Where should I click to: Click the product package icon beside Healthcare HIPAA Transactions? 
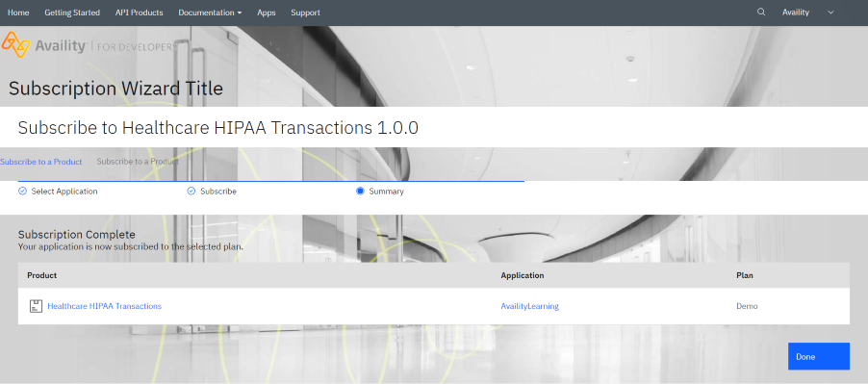click(x=36, y=306)
